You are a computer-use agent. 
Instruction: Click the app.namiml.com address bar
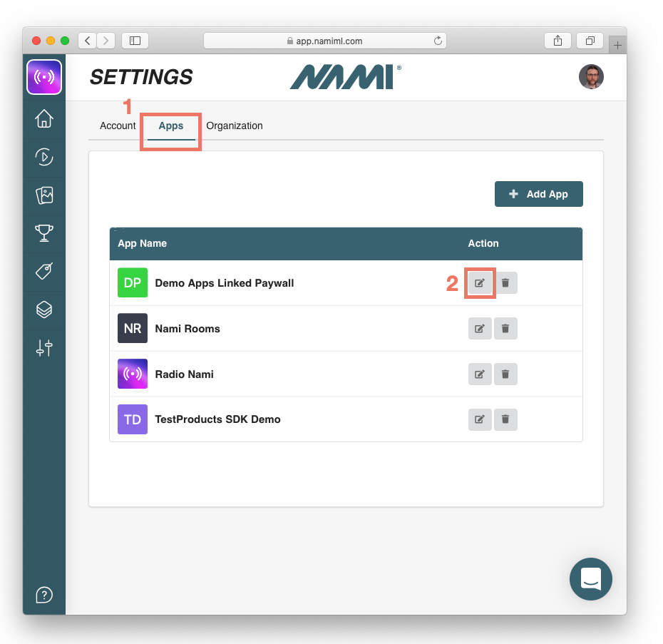[325, 41]
